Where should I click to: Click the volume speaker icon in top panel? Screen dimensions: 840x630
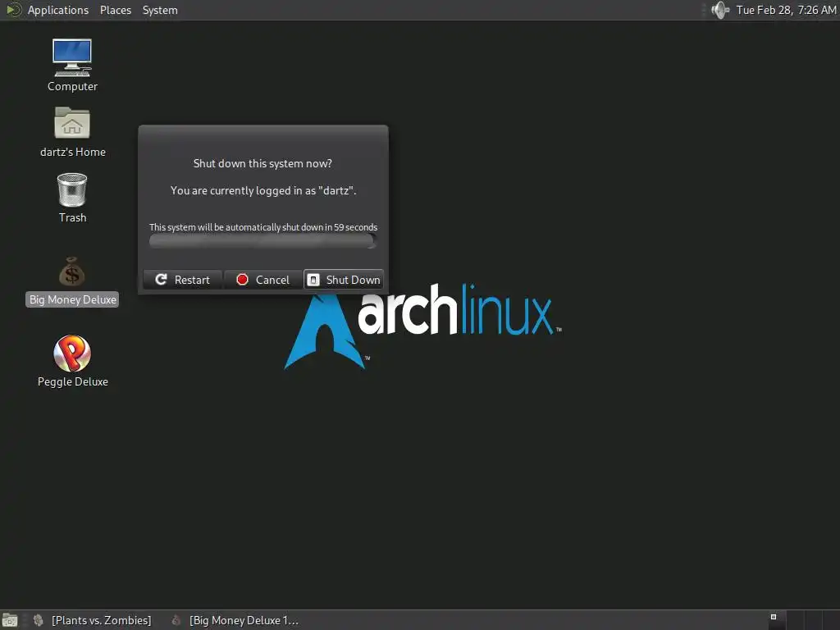(720, 10)
